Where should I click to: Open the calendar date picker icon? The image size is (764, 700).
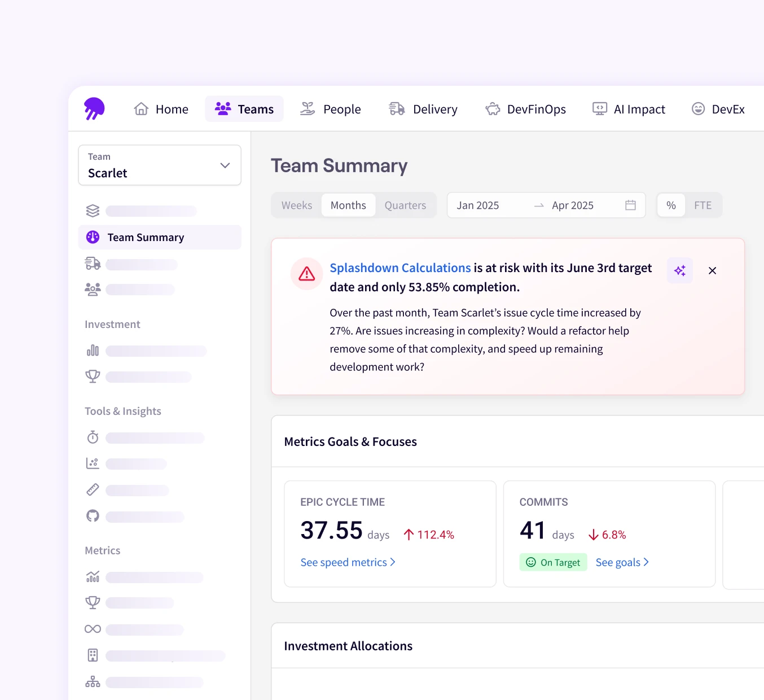coord(630,205)
